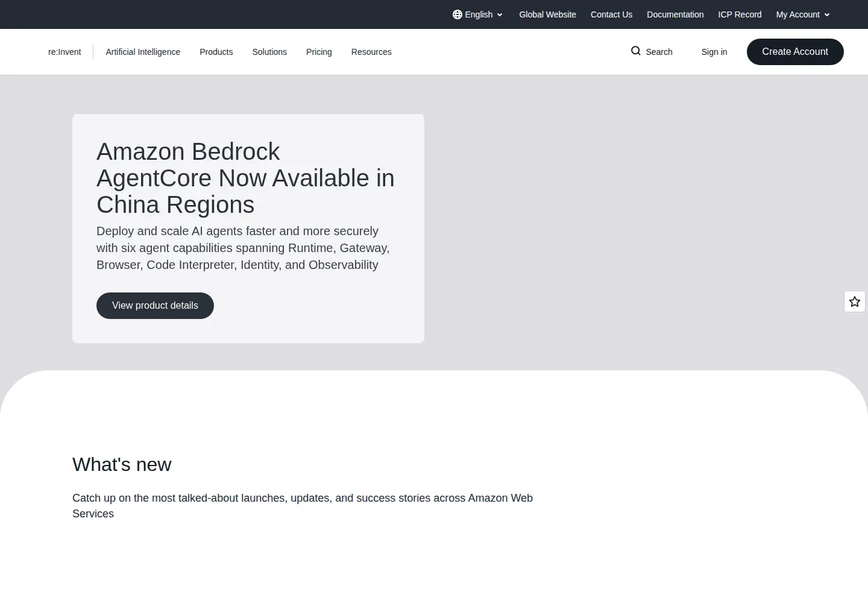Open the Resources menu
The width and height of the screenshot is (868, 603).
[371, 52]
